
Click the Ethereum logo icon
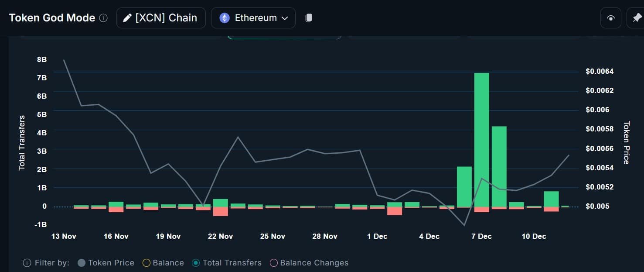tap(225, 18)
